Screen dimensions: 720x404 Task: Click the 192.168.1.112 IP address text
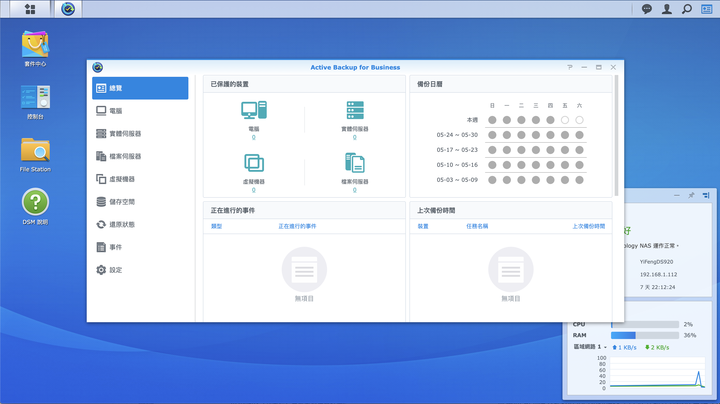(658, 275)
